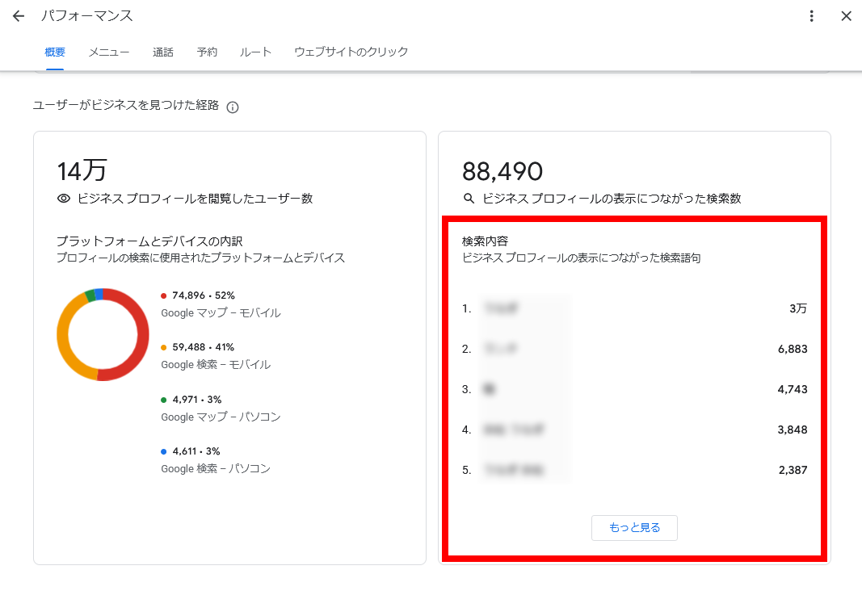The image size is (862, 616).
Task: Close the Performance panel with X
Action: point(846,16)
